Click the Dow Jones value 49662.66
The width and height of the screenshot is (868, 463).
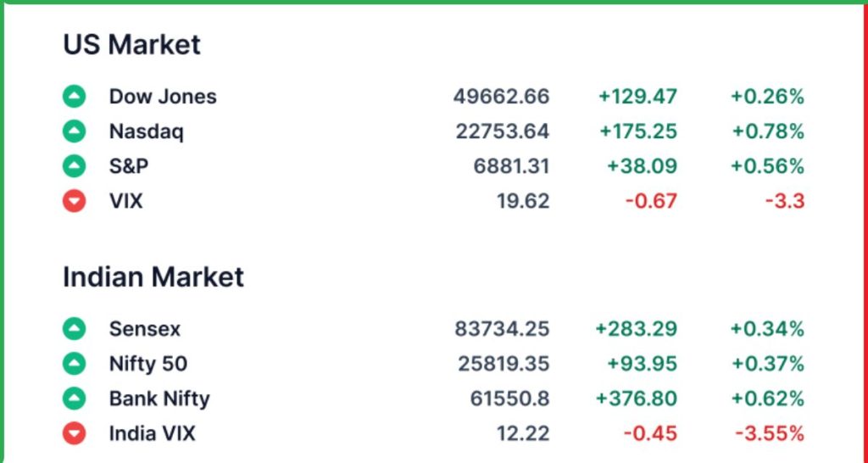(x=501, y=97)
